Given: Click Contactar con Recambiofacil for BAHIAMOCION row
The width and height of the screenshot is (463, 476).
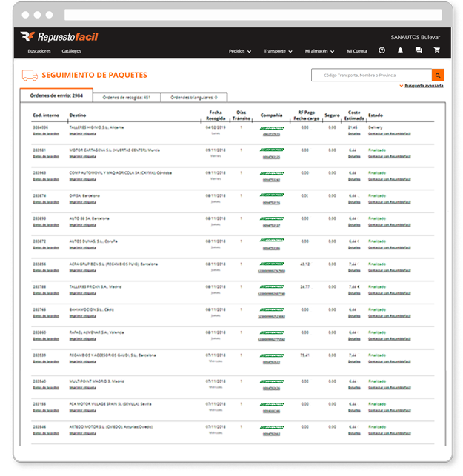Looking at the screenshot, I should click(389, 316).
